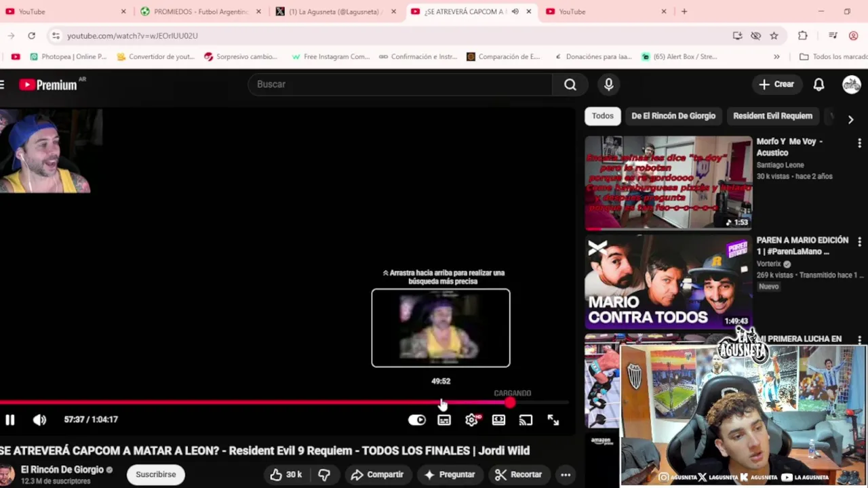Focus the Buscar search field

pyautogui.click(x=400, y=84)
